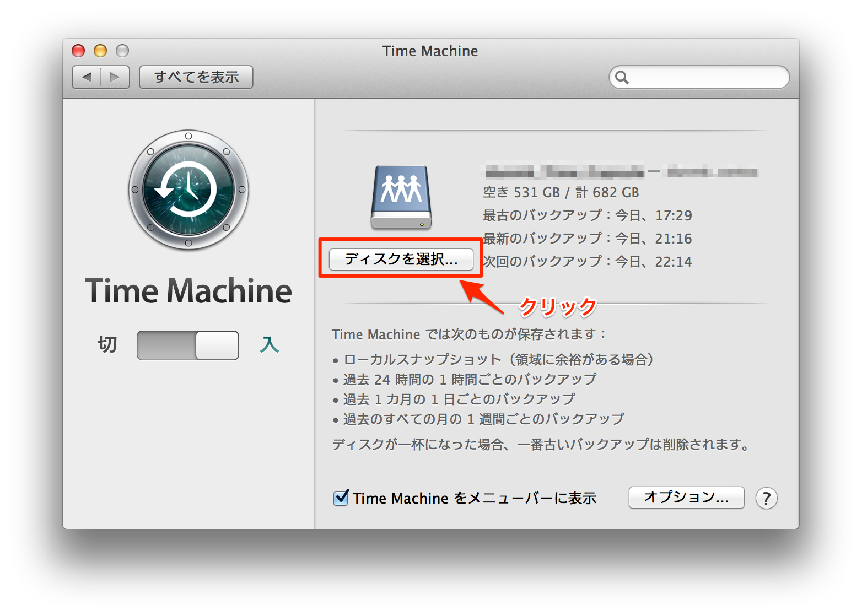Screen dimensions: 862x616
Task: Go back with the left arrow button
Action: (x=87, y=77)
